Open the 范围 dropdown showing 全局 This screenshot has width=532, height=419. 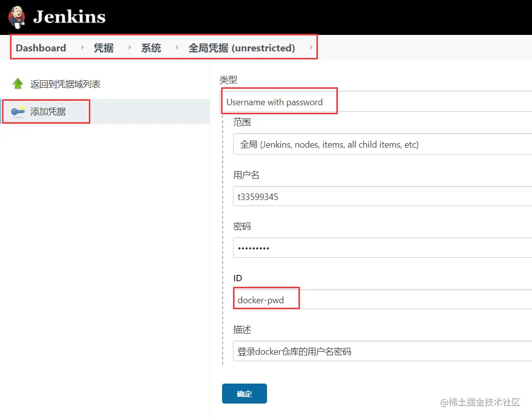point(382,144)
